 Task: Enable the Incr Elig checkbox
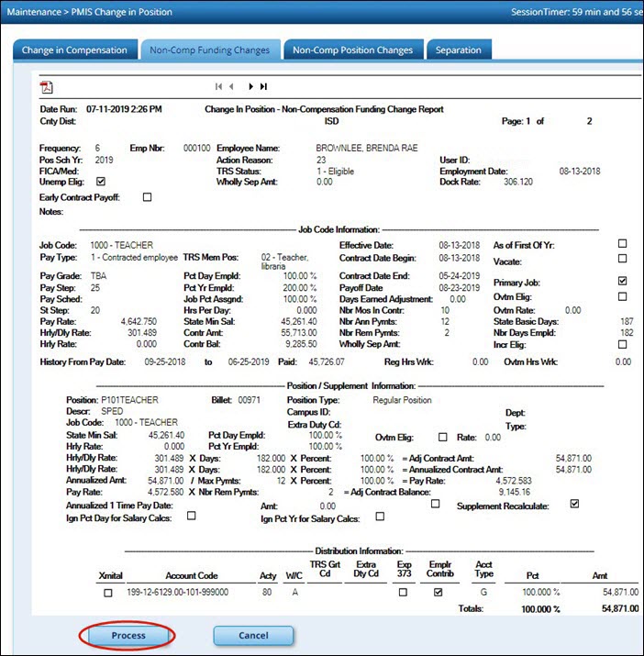point(623,344)
